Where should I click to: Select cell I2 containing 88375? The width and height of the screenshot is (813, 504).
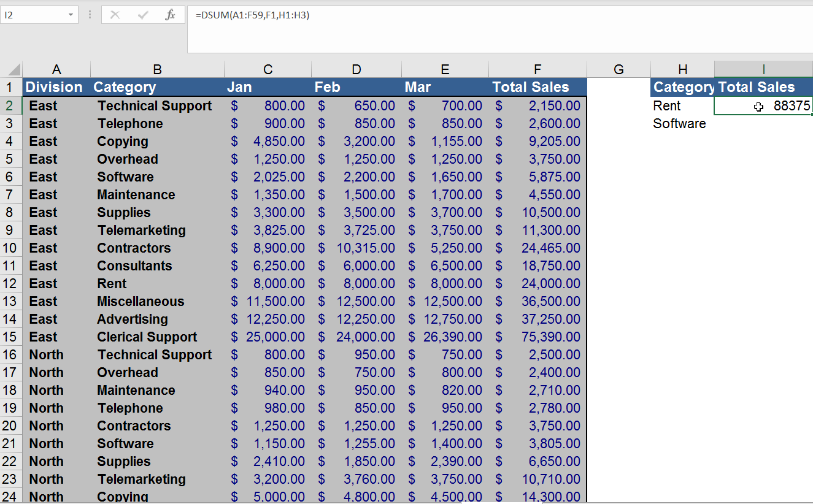[763, 106]
